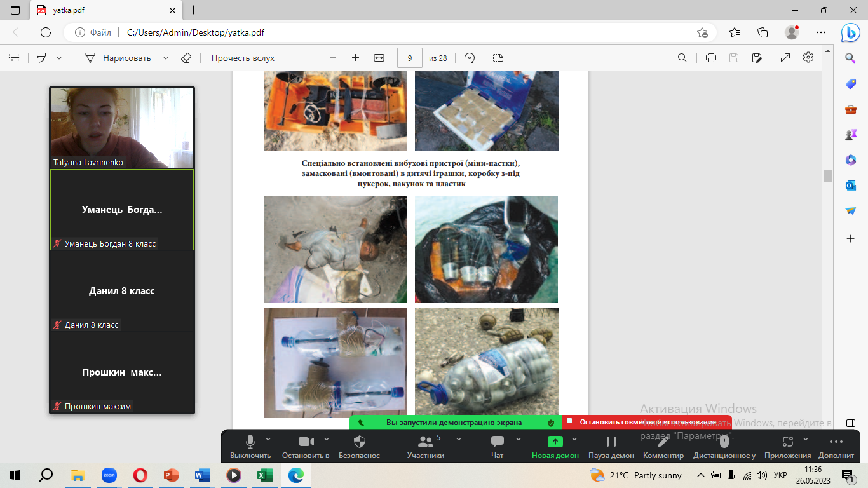Open Outlook in the Edge sidebar
Image resolution: width=868 pixels, height=488 pixels.
[x=851, y=185]
